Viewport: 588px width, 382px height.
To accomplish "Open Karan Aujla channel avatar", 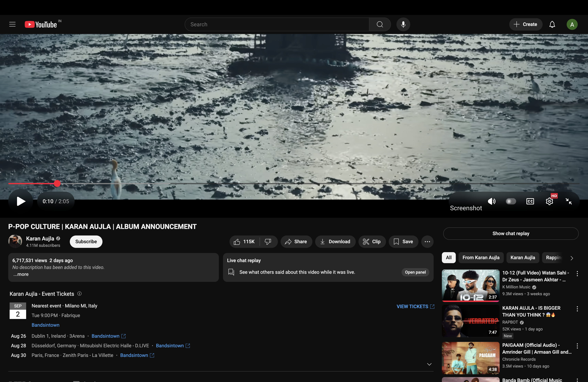I will [15, 241].
